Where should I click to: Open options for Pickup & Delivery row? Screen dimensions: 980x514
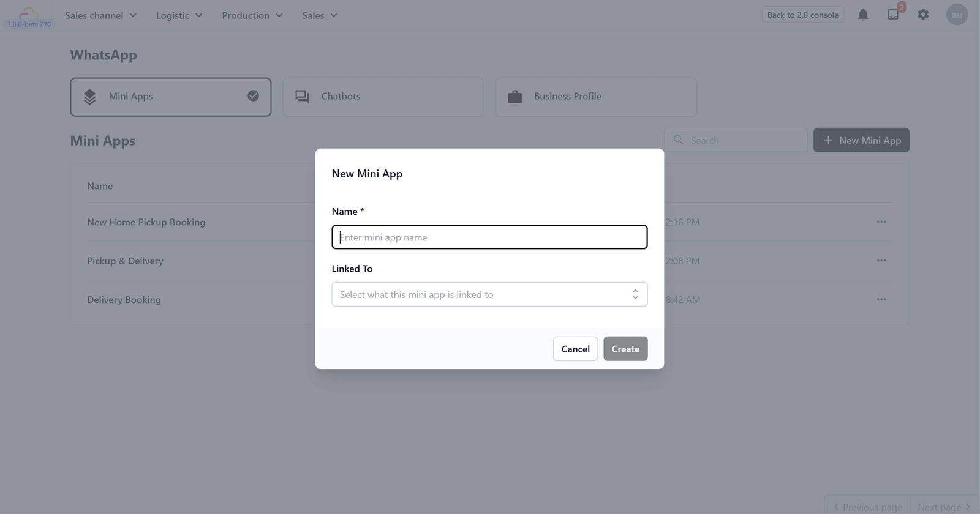tap(881, 261)
